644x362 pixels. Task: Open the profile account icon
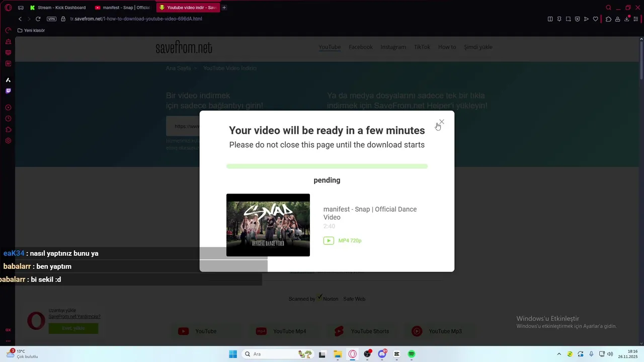(617, 19)
